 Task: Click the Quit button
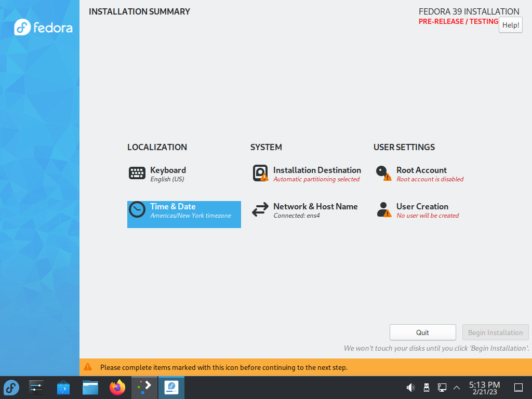(x=423, y=332)
